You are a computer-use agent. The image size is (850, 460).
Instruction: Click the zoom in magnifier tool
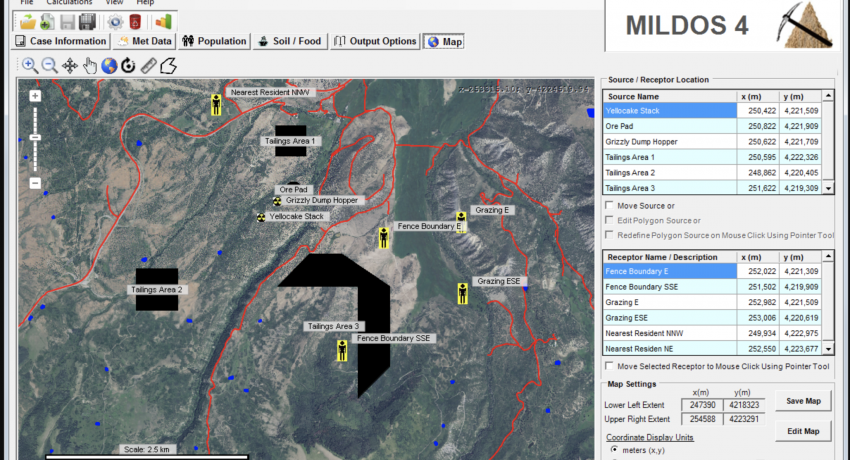(x=28, y=65)
